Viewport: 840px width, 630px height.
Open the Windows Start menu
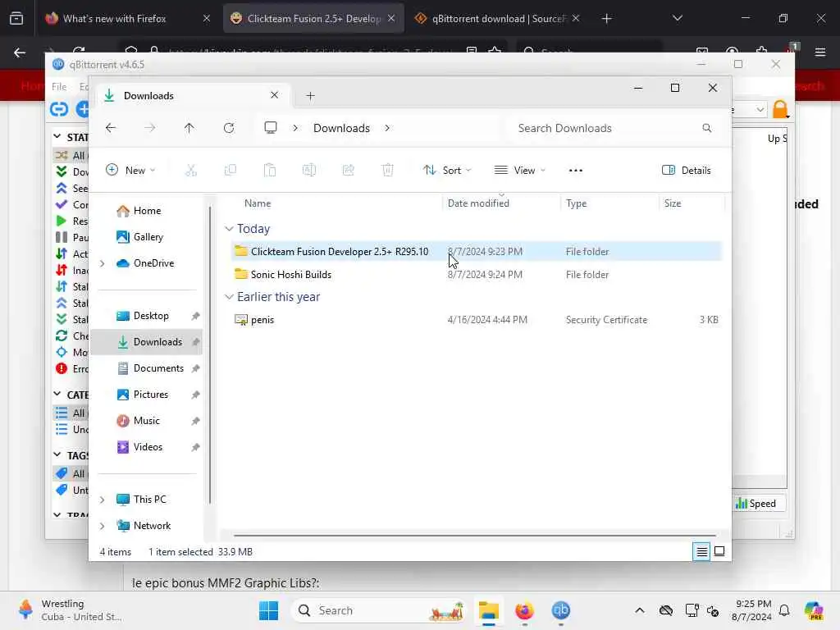268,610
